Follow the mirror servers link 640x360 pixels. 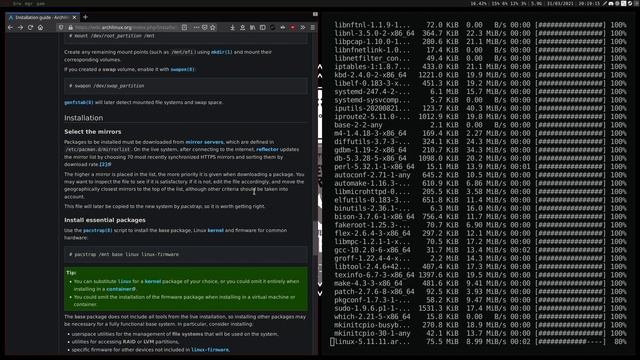(204, 142)
